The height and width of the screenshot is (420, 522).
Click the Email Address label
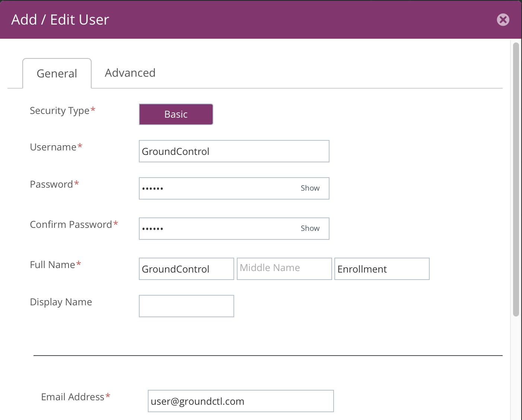pos(73,397)
